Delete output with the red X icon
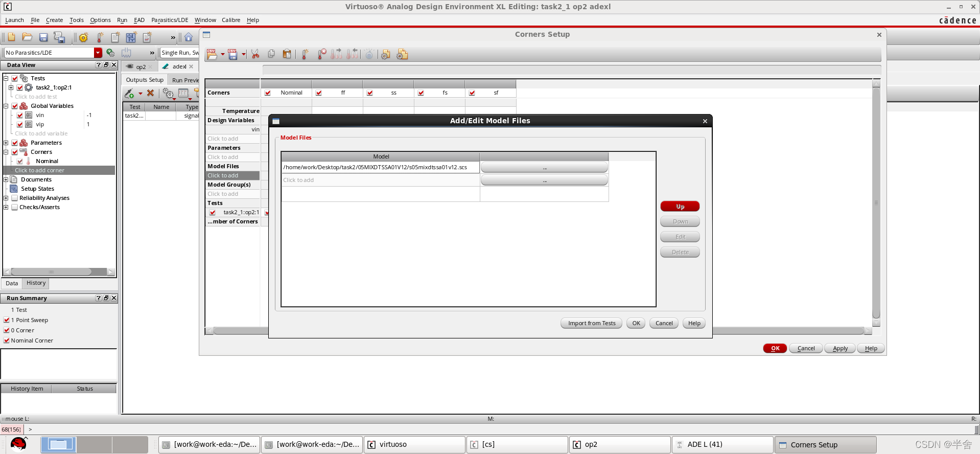Screen dimensions: 980x454 150,93
